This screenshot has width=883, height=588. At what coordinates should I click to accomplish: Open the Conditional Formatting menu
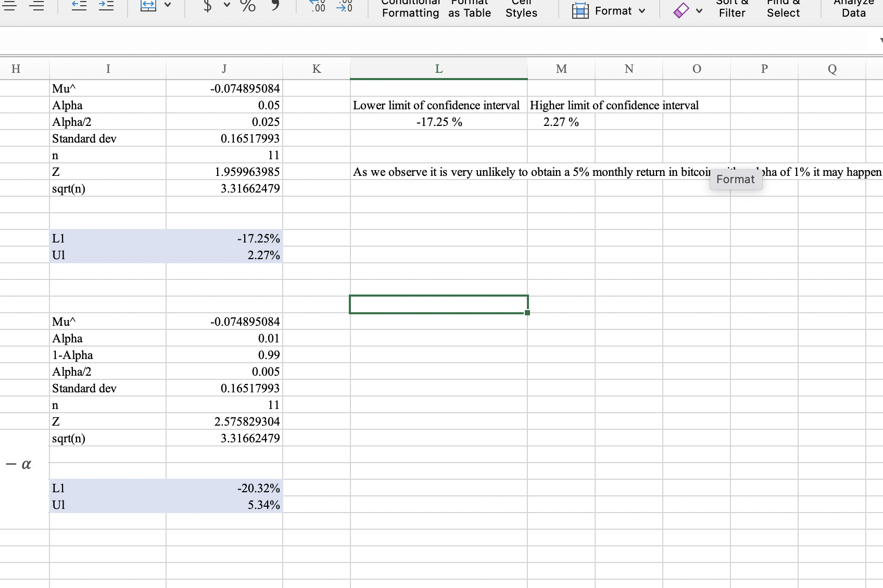tap(410, 9)
